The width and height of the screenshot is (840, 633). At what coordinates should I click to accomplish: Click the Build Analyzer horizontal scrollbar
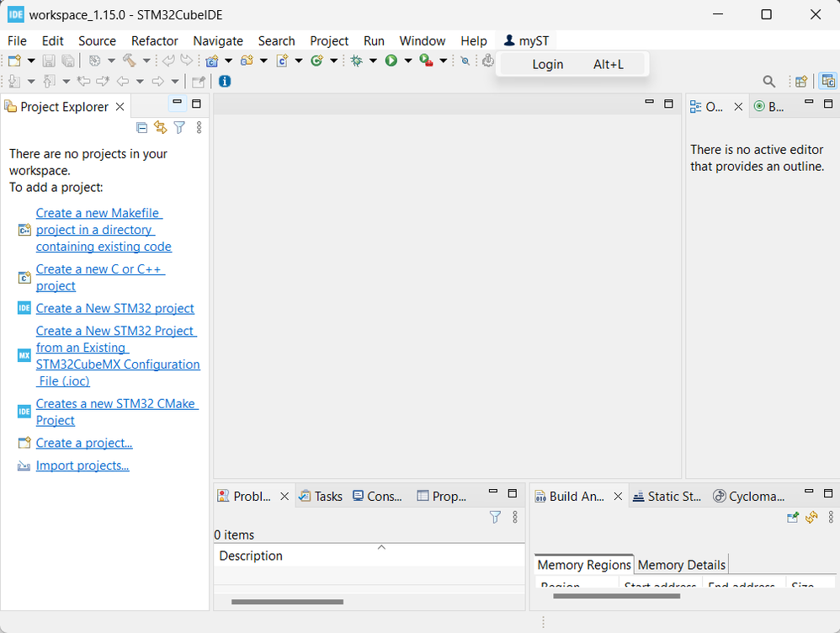tap(617, 596)
